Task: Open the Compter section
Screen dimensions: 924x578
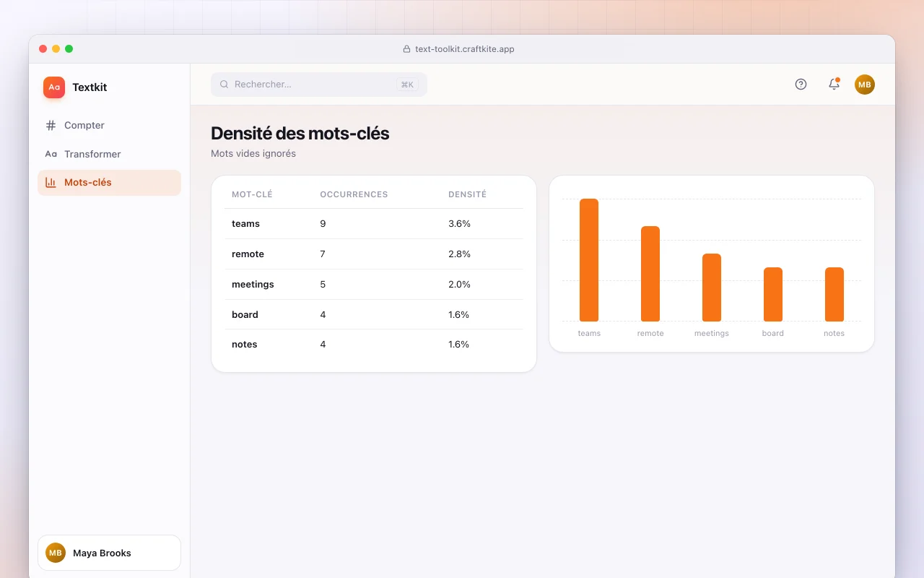Action: 109,125
